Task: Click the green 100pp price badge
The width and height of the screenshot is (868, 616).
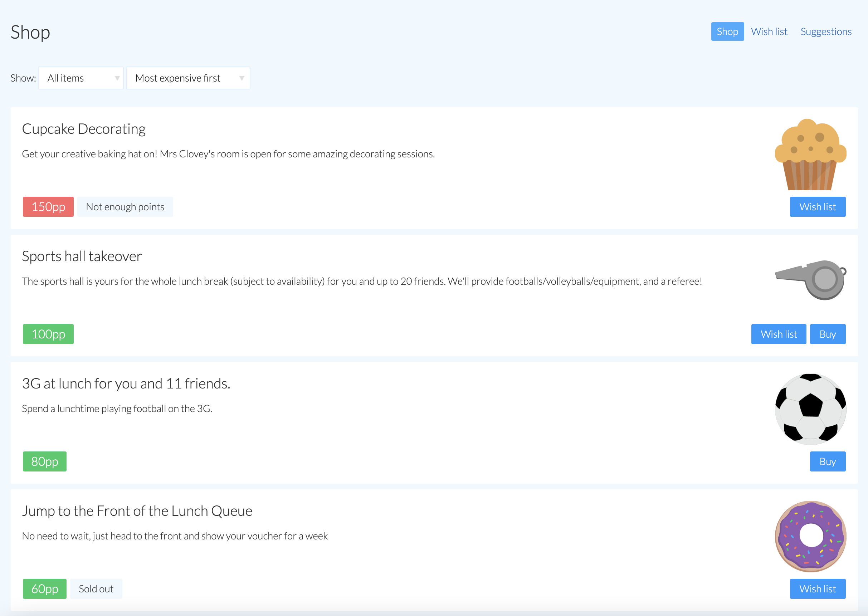Action: pos(48,334)
